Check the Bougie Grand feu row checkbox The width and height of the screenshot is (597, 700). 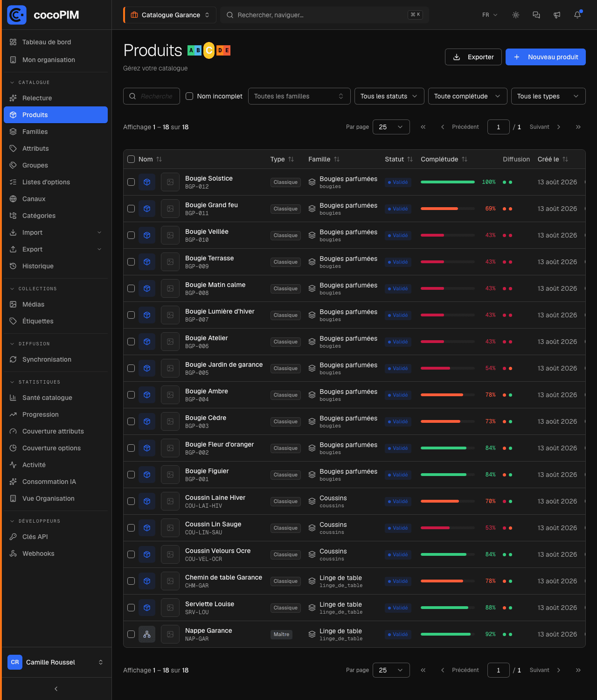pyautogui.click(x=131, y=209)
